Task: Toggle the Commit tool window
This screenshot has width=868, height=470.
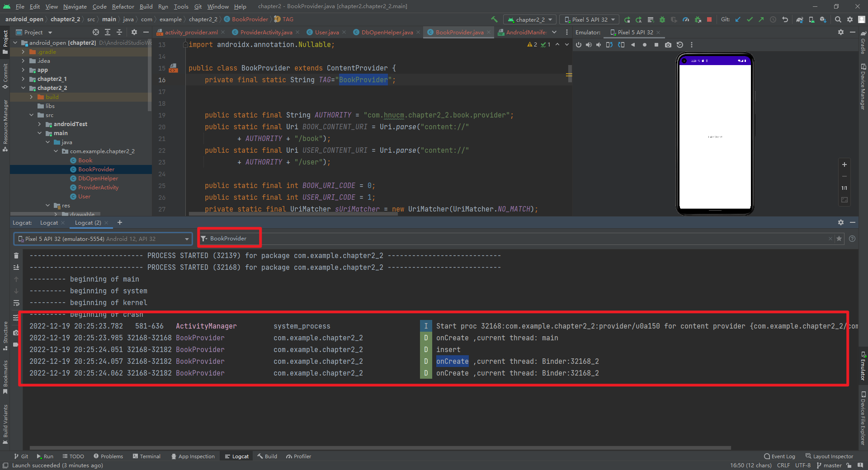Action: pyautogui.click(x=5, y=75)
